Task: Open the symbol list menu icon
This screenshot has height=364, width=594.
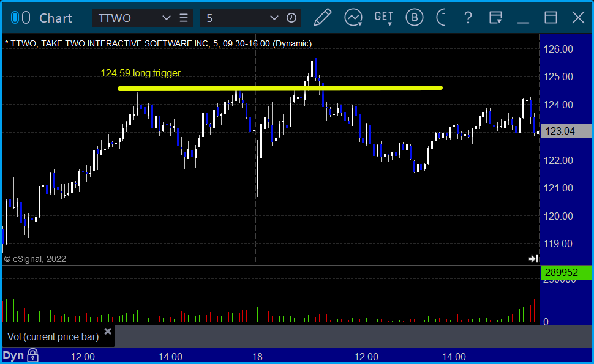Action: coord(184,18)
